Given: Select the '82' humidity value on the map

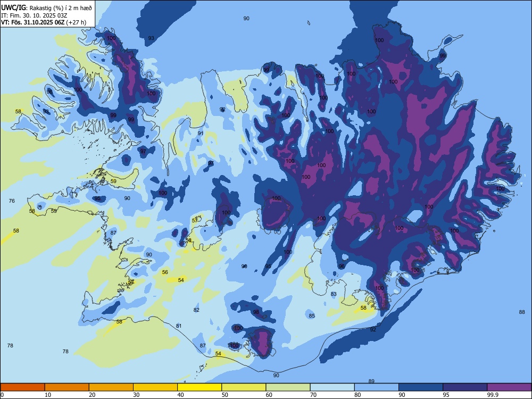Looking at the screenshot, I should click(x=196, y=310).
